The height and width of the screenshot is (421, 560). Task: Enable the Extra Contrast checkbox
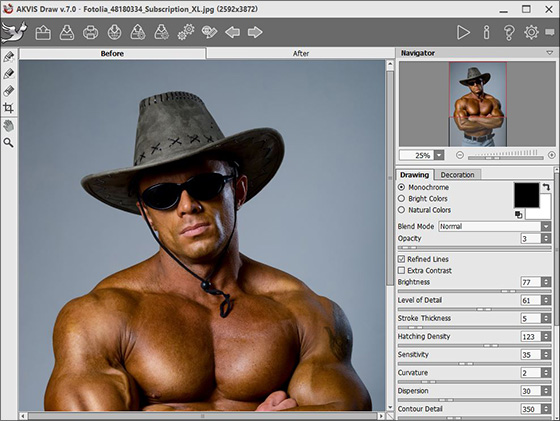[x=401, y=271]
